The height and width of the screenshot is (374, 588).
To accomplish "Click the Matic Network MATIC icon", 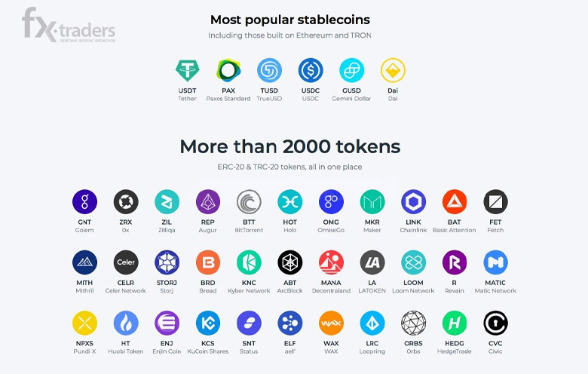I will [495, 262].
